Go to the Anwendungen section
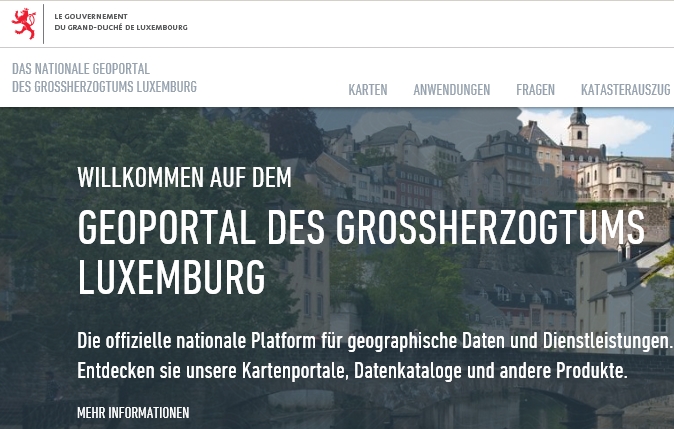 [451, 90]
